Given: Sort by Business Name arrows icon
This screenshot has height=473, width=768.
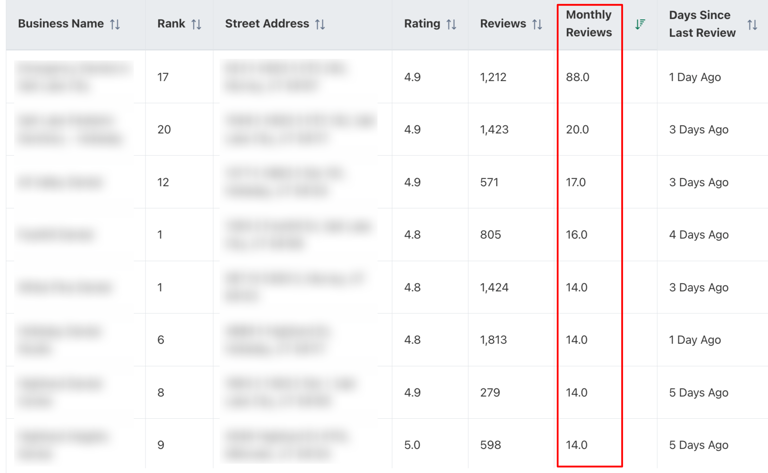Looking at the screenshot, I should pyautogui.click(x=115, y=24).
